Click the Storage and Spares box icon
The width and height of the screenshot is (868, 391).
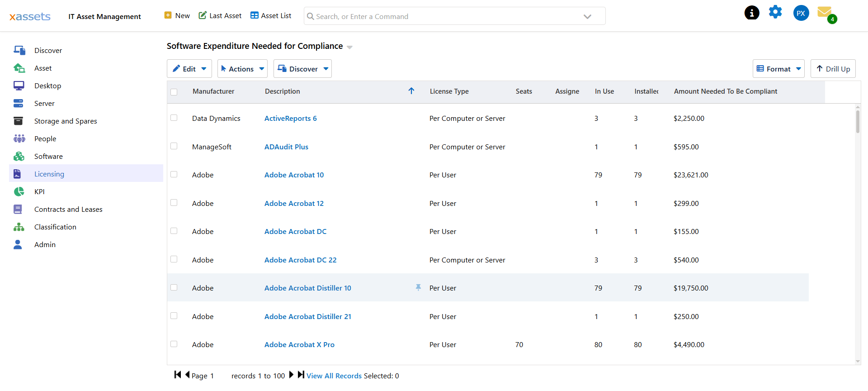(18, 121)
